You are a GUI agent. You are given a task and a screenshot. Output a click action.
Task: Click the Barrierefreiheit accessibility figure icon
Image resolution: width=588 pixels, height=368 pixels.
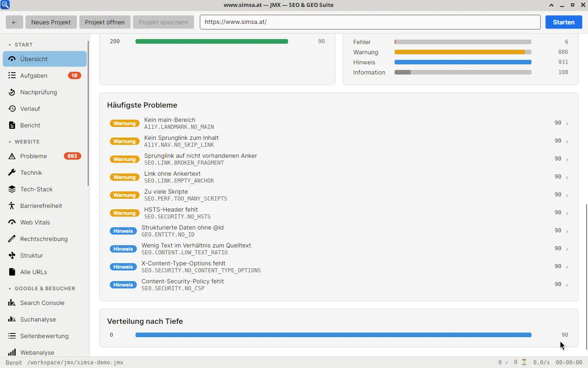click(x=12, y=206)
